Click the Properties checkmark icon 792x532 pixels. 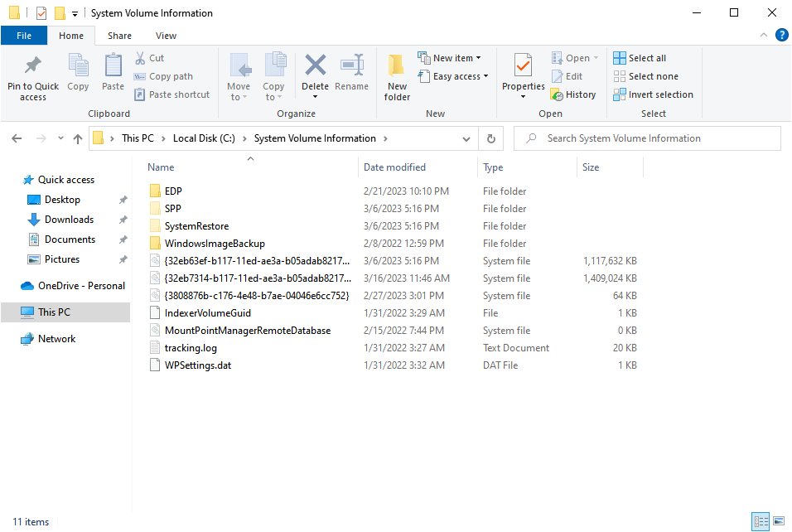point(524,65)
